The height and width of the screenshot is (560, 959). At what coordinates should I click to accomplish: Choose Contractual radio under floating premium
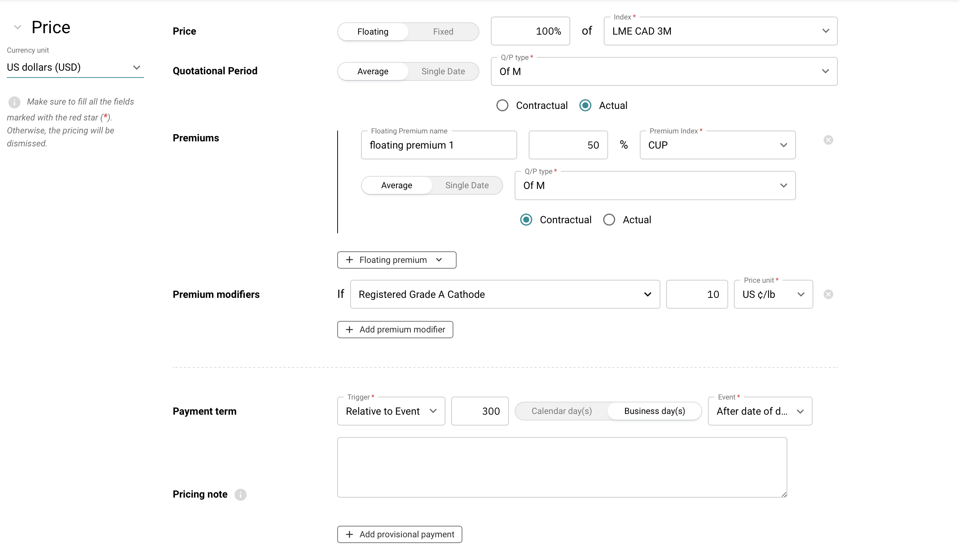point(526,220)
